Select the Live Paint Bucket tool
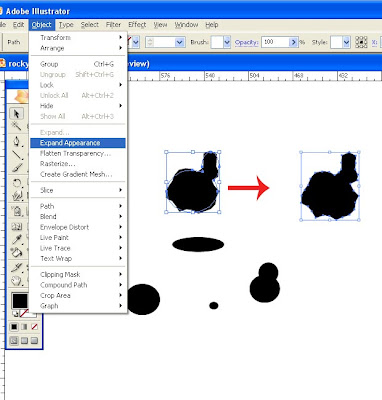382x400 pixels. coord(17,252)
